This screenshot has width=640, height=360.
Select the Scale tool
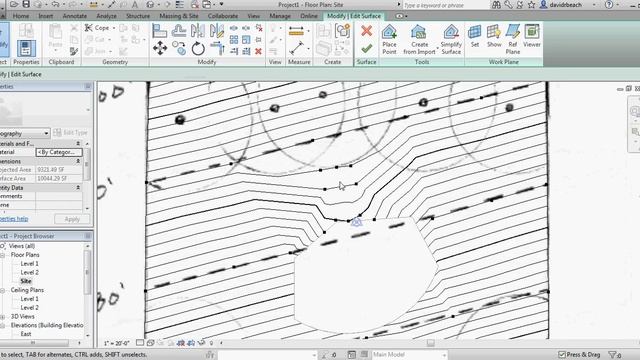pos(246,40)
